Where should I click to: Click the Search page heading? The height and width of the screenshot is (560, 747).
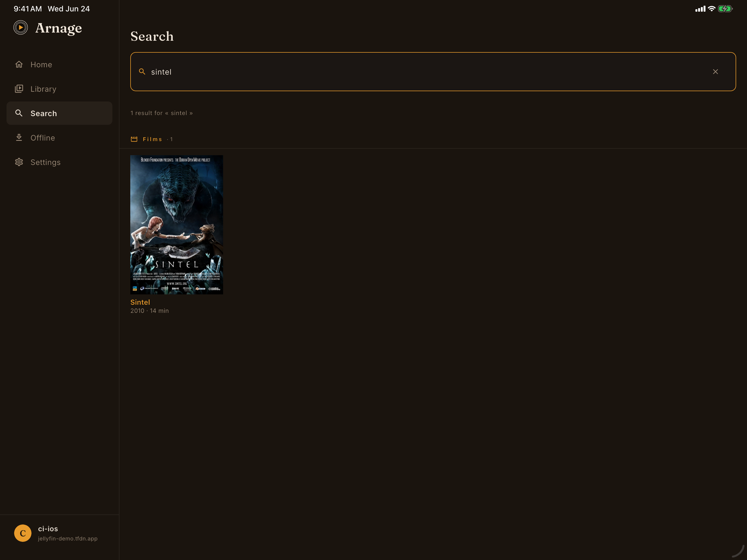[x=152, y=36]
